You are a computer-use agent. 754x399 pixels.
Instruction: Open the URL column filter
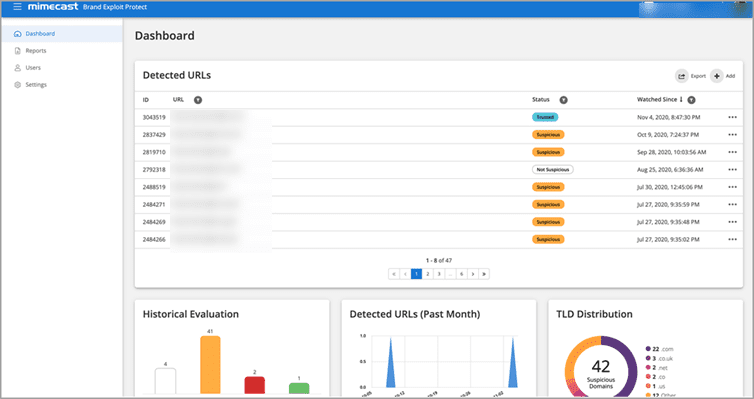coord(198,100)
